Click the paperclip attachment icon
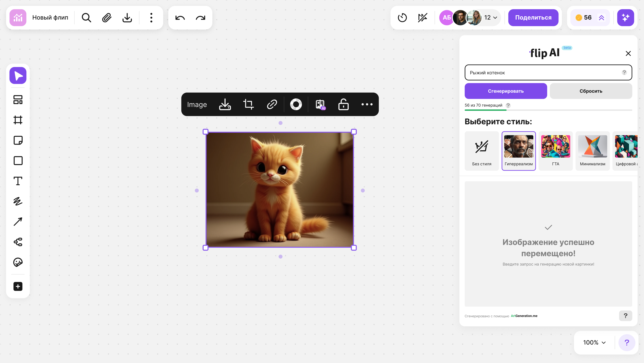 pyautogui.click(x=107, y=18)
